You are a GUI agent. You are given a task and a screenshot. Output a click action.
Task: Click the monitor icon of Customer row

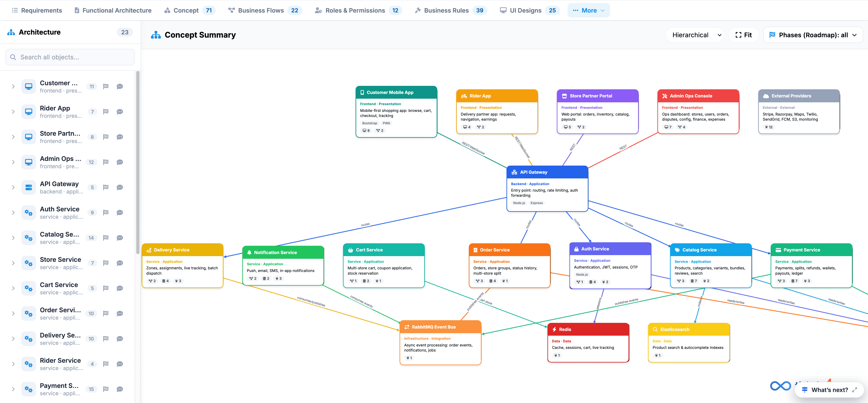tap(29, 86)
